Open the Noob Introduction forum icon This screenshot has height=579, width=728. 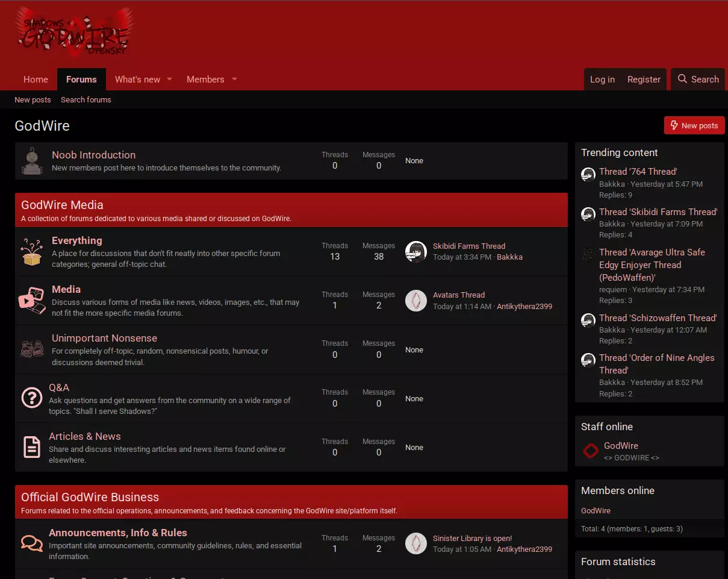point(32,161)
